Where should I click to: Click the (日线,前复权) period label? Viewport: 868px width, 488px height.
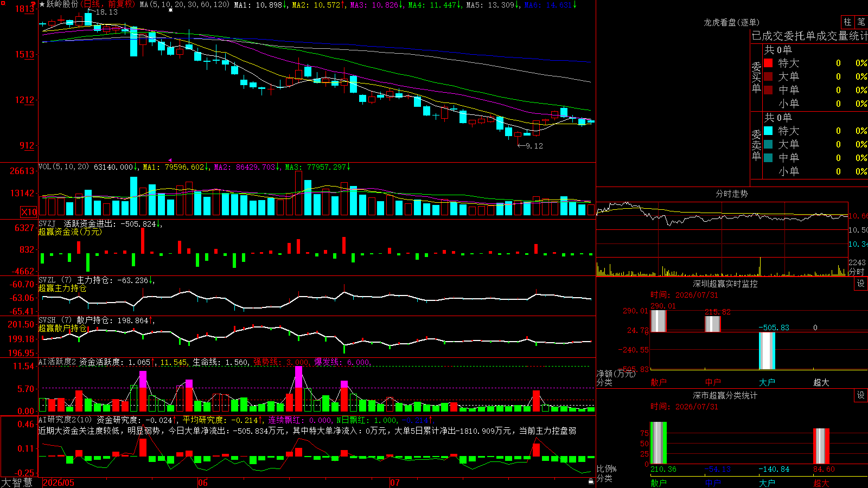(107, 4)
